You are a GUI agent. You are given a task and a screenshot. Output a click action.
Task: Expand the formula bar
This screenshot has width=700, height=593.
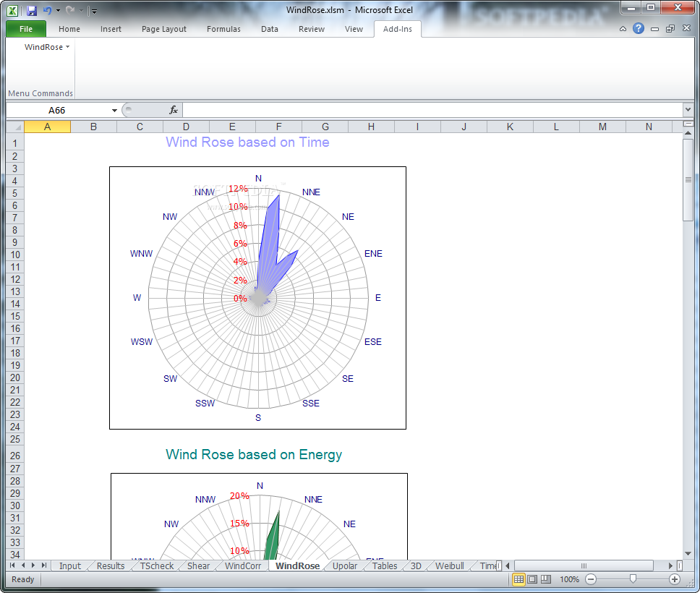pyautogui.click(x=688, y=109)
